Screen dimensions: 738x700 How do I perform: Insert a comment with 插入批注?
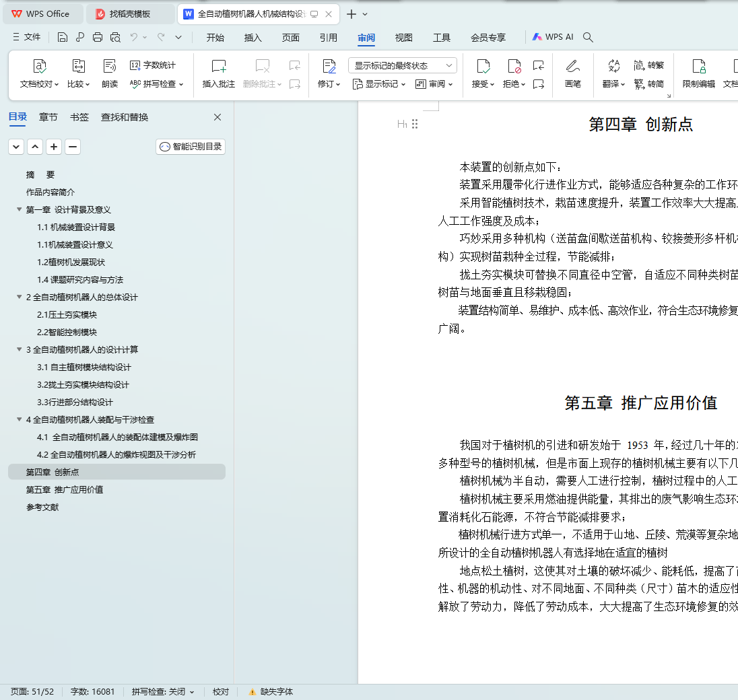(218, 73)
